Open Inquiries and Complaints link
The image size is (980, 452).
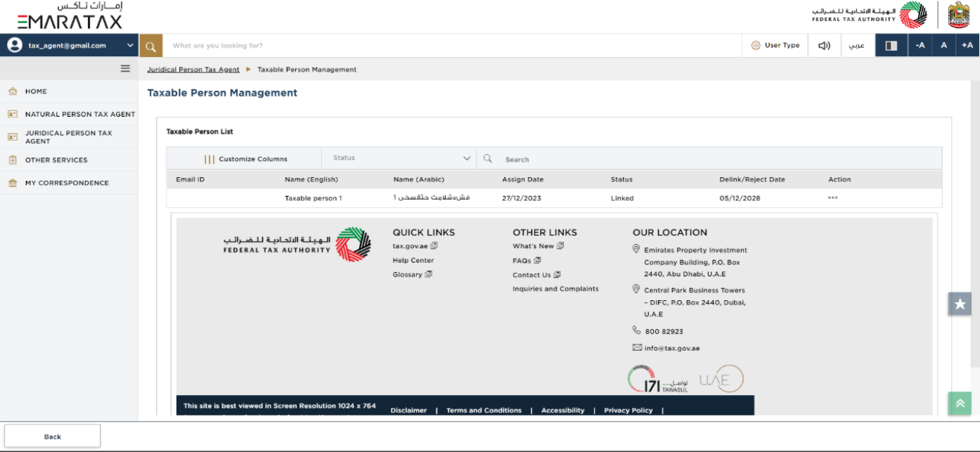tap(555, 289)
